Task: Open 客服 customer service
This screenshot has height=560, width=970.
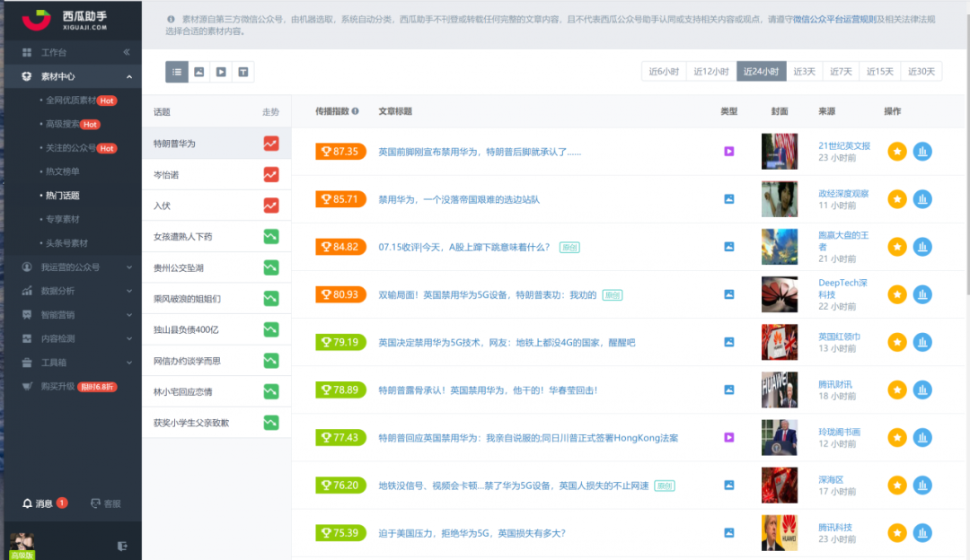Action: tap(106, 503)
